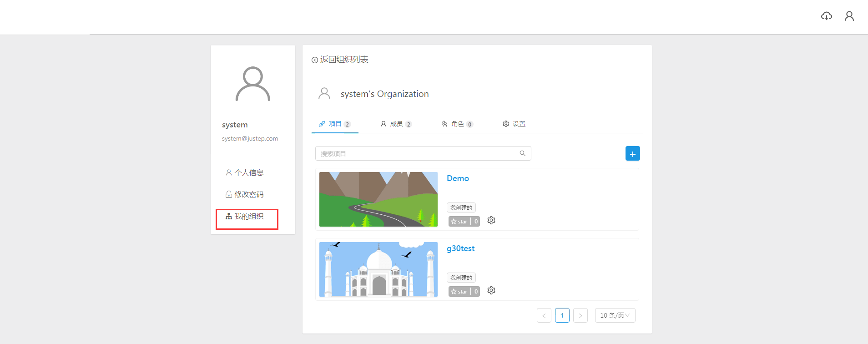Screen dimensions: 868x344
Task: Open settings gear for Demo project
Action: [491, 220]
